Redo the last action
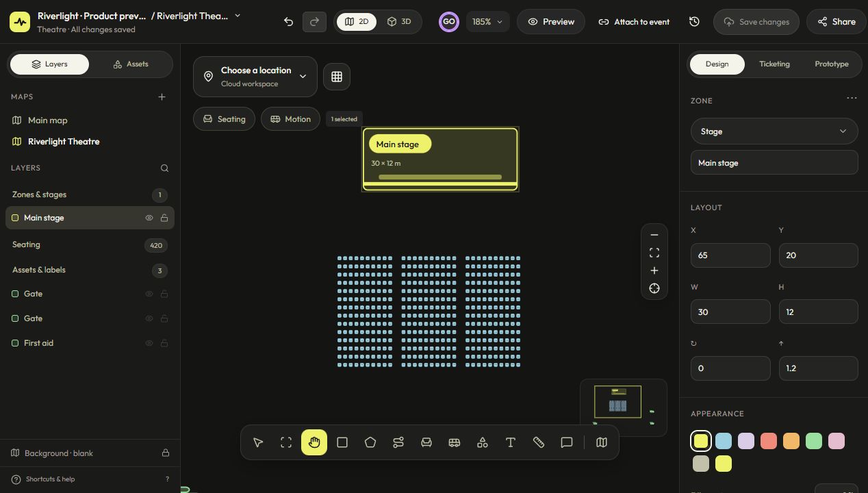Image resolution: width=868 pixels, height=493 pixels. pyautogui.click(x=314, y=22)
